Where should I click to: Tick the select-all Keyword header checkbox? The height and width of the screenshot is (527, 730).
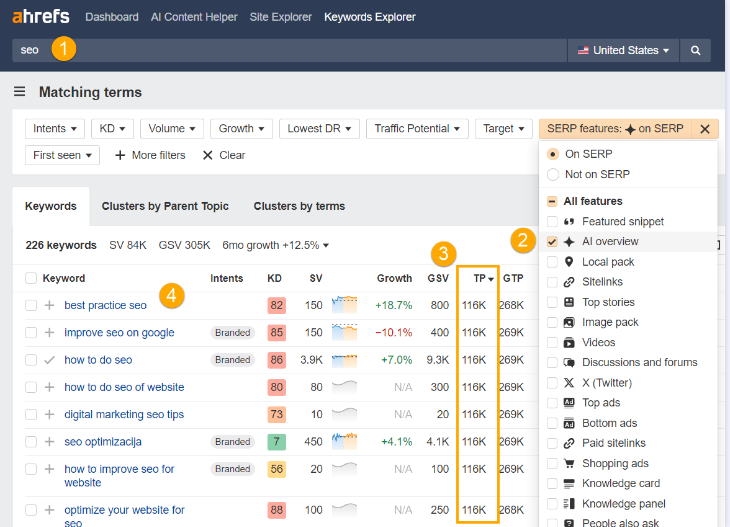point(31,278)
